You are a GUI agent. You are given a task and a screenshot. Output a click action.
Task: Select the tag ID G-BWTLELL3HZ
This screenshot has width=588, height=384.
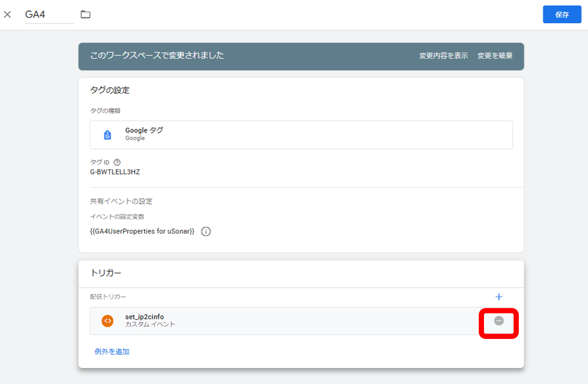(x=115, y=172)
